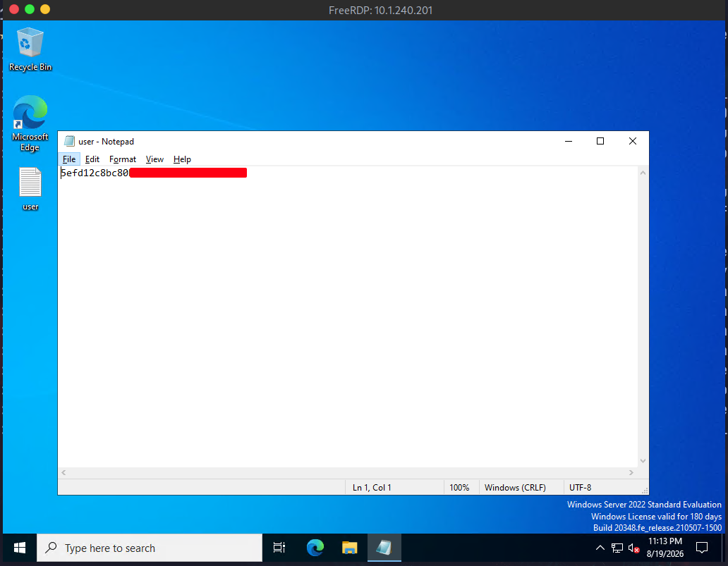The width and height of the screenshot is (728, 566).
Task: Click the UTF-8 encoding status entry
Action: click(580, 488)
